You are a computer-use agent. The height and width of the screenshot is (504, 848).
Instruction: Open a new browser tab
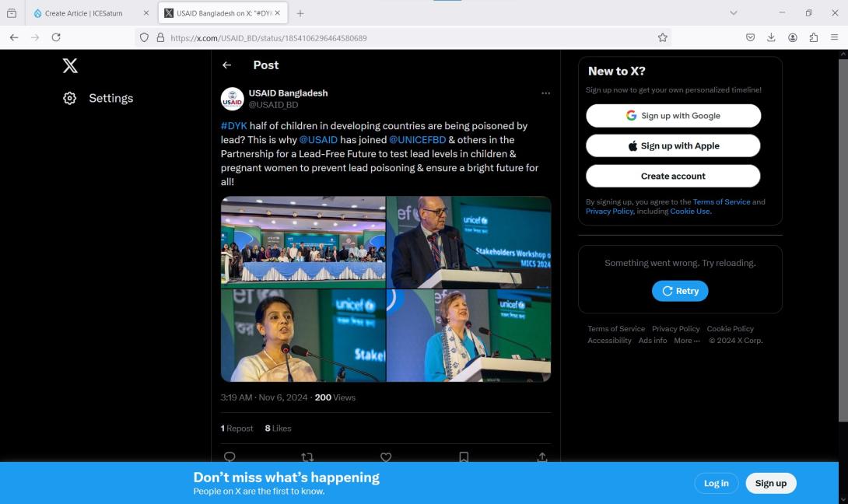coord(300,13)
